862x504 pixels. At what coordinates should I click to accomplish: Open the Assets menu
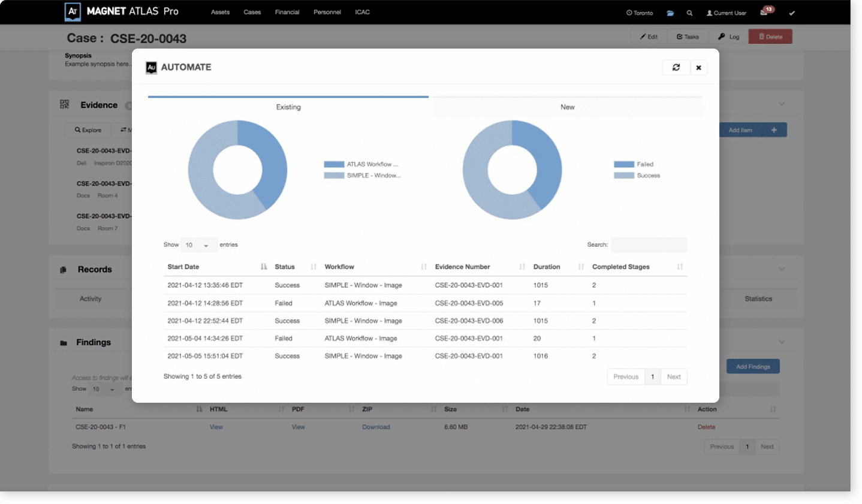coord(220,12)
